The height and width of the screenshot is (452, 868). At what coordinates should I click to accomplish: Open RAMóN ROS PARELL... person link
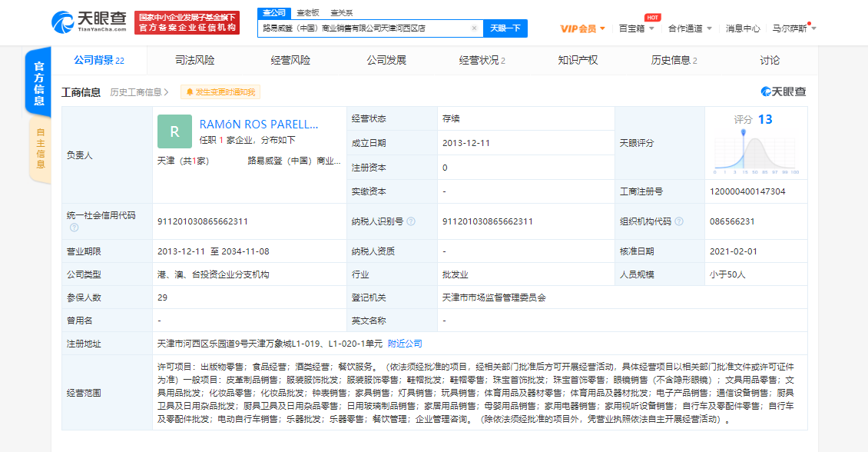pos(259,124)
